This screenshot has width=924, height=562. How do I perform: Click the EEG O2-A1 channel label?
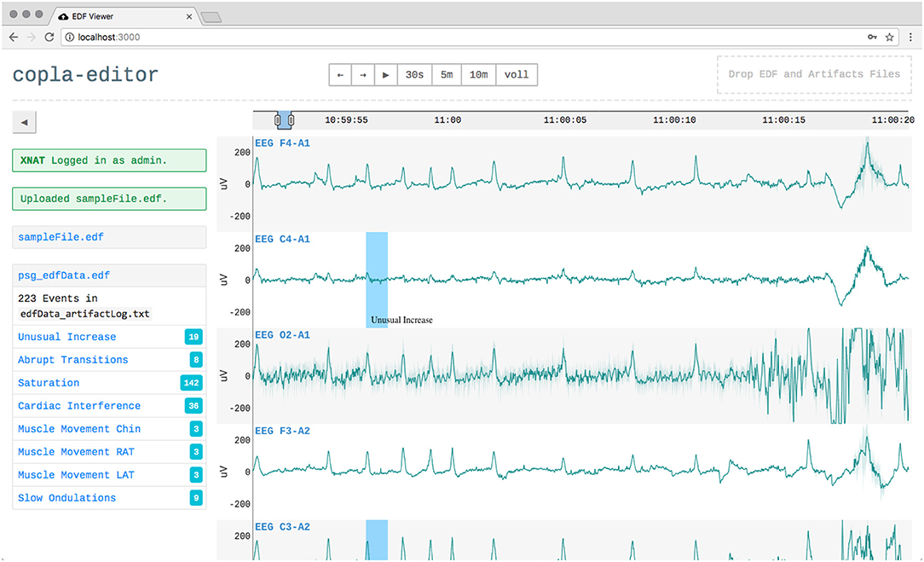pyautogui.click(x=282, y=335)
